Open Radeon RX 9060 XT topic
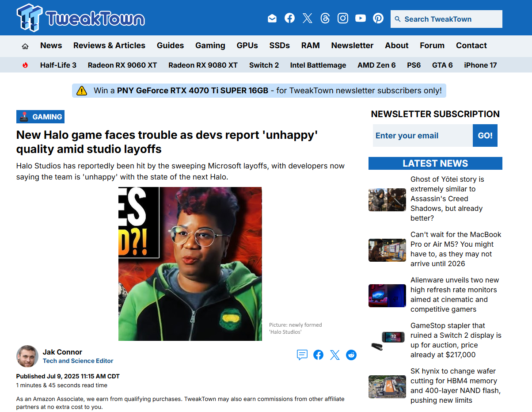The height and width of the screenshot is (412, 532). 122,65
